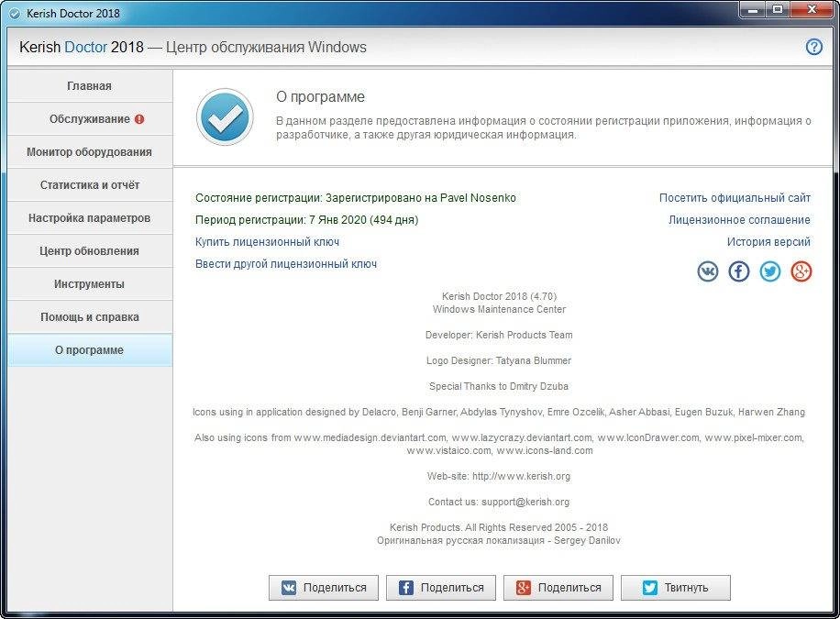
Task: Click the text 'Contact us: support@kerish.org'
Action: (499, 502)
